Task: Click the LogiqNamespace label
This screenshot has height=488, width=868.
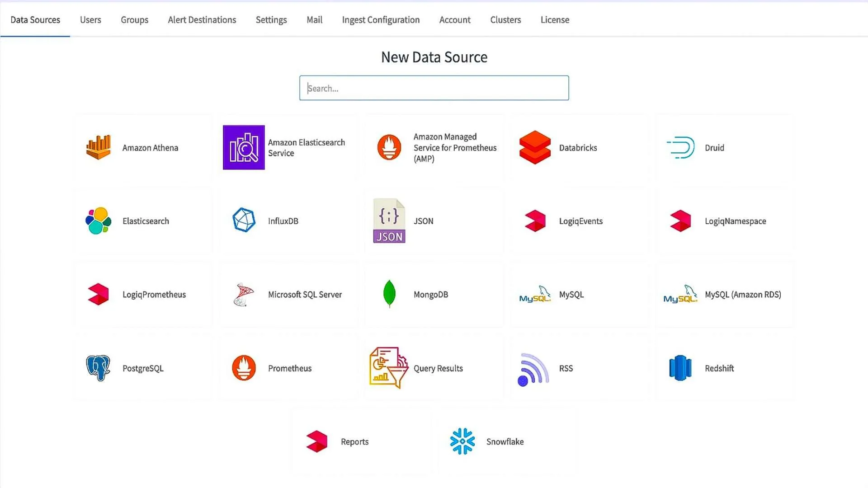Action: (x=735, y=221)
